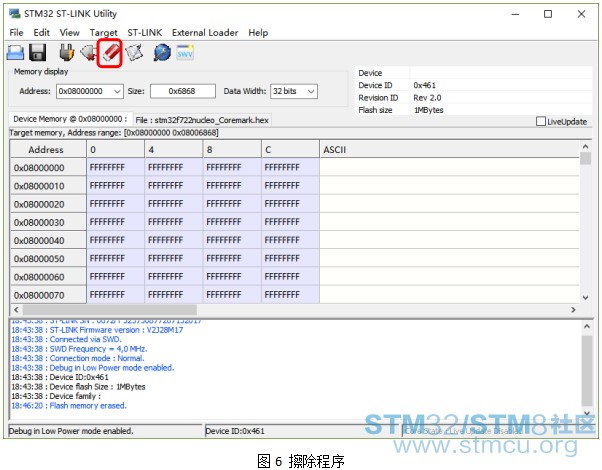
Task: Click FFFFFFFF cell in column 4 of row 0x08000020
Action: click(x=174, y=204)
